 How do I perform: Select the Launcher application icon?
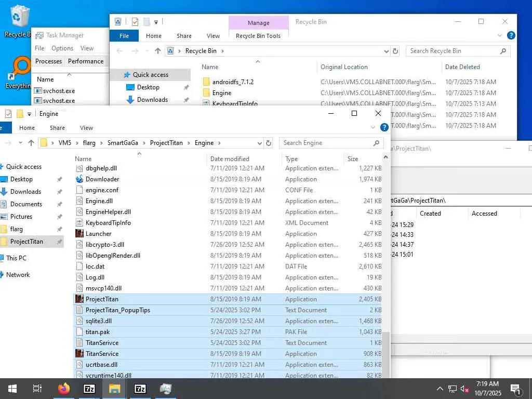click(79, 234)
